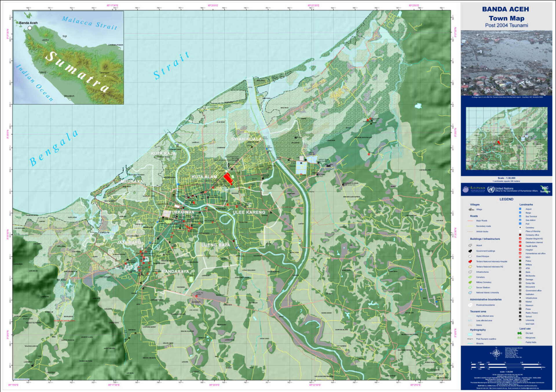Expand the Landmarks legend section
556x392 pixels.
(x=526, y=204)
